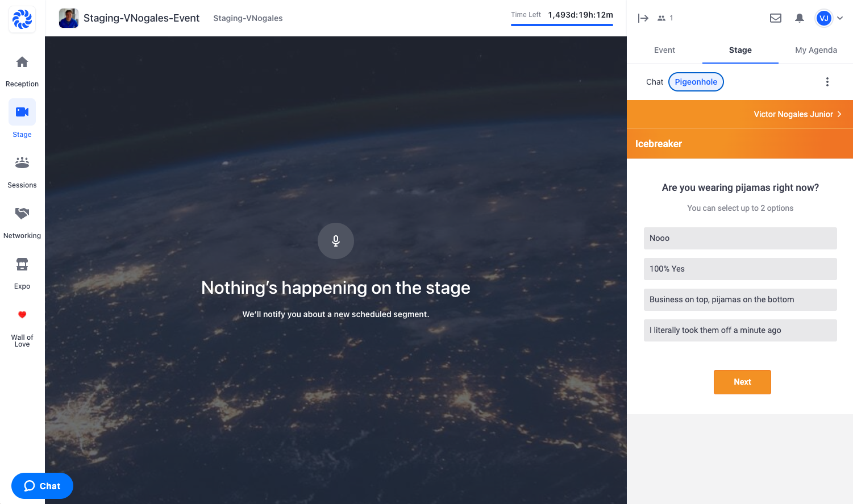Open the three-dot more options menu
Image resolution: width=853 pixels, height=504 pixels.
pyautogui.click(x=827, y=82)
